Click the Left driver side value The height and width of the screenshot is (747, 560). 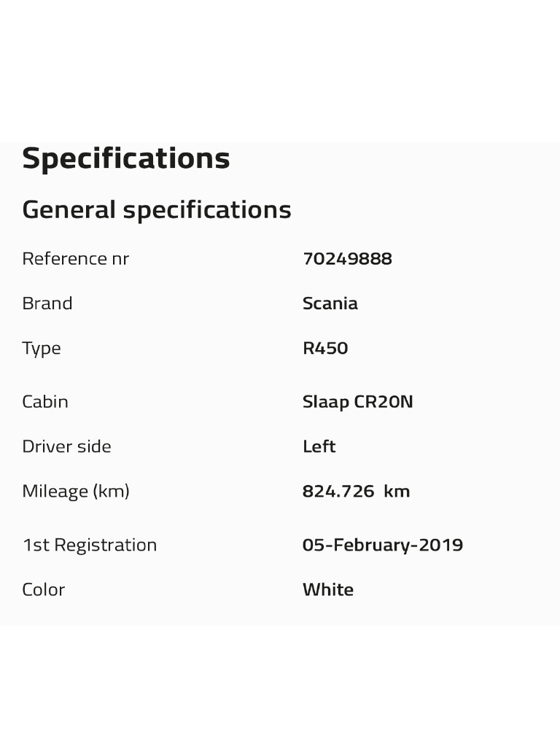pos(319,446)
